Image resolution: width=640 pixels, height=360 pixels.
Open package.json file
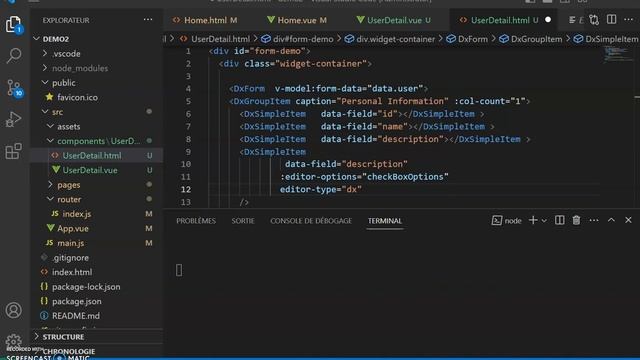(98, 301)
